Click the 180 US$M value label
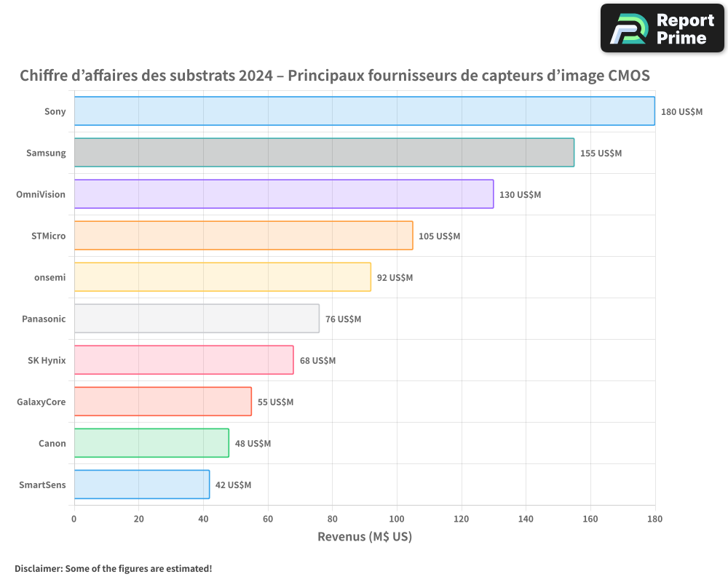This screenshot has width=728, height=582. tap(681, 112)
